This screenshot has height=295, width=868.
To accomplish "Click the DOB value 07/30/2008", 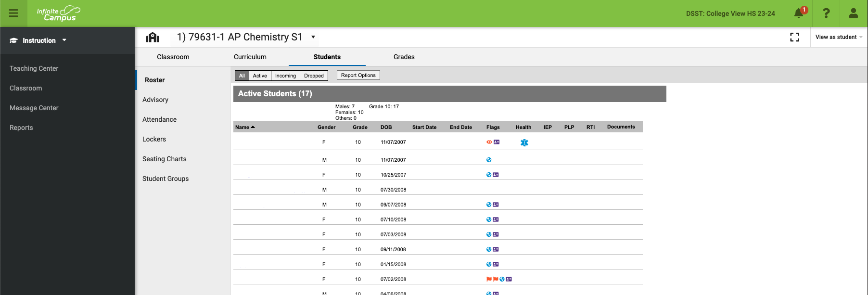I will click(393, 190).
